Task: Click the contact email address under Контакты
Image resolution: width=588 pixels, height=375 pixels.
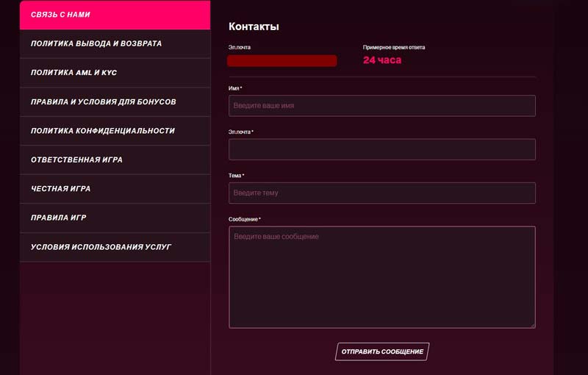Action: pyautogui.click(x=282, y=60)
